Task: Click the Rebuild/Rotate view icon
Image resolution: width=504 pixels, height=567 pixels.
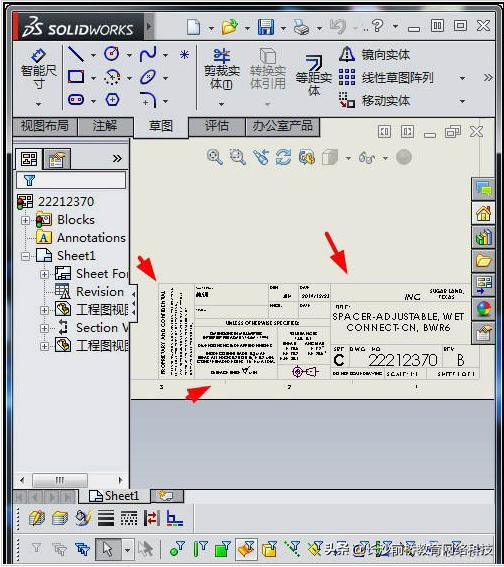Action: point(284,157)
